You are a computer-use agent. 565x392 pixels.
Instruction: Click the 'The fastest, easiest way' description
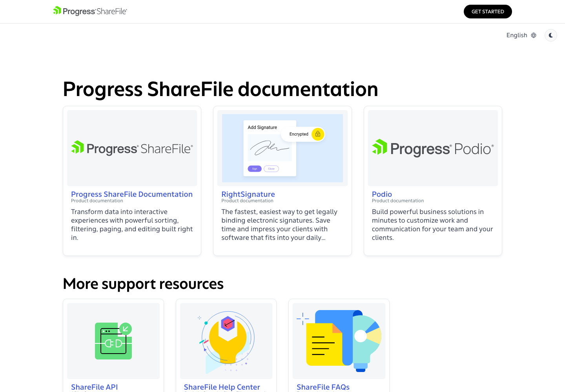point(279,225)
